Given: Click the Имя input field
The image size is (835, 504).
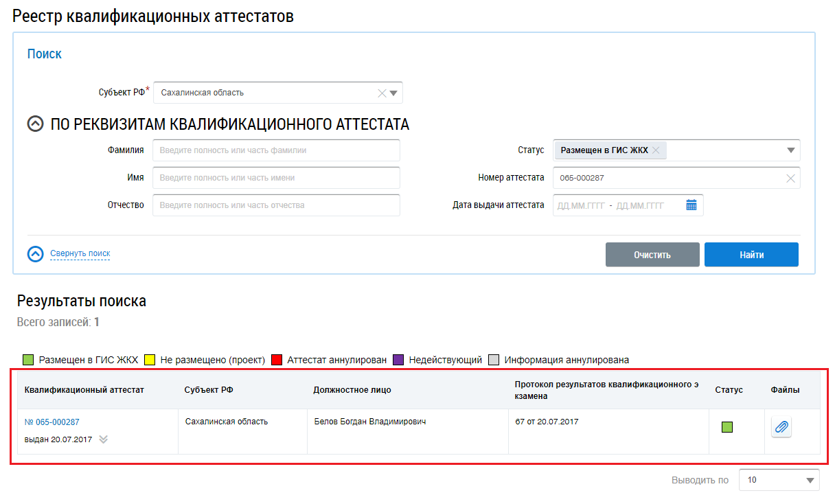Looking at the screenshot, I should click(276, 178).
